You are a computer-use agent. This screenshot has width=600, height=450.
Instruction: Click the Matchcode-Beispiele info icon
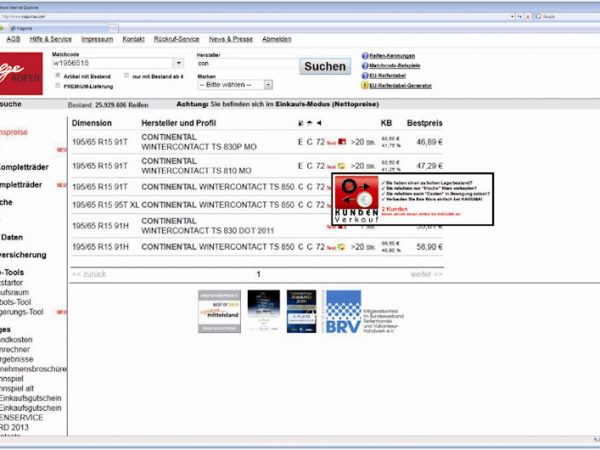(365, 66)
